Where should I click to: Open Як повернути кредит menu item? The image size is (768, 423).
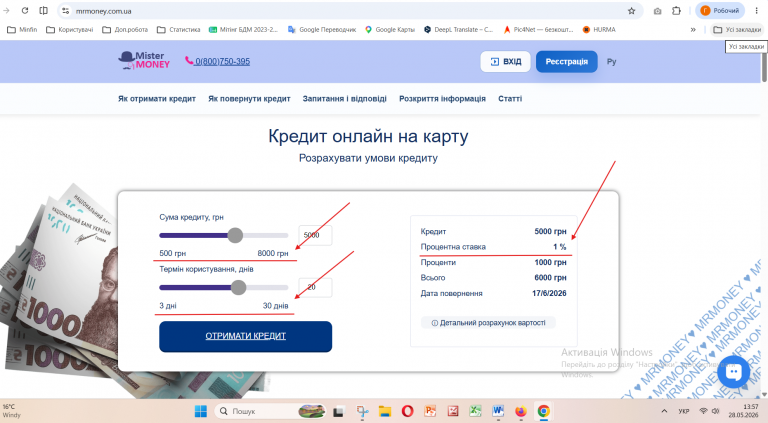pos(249,98)
